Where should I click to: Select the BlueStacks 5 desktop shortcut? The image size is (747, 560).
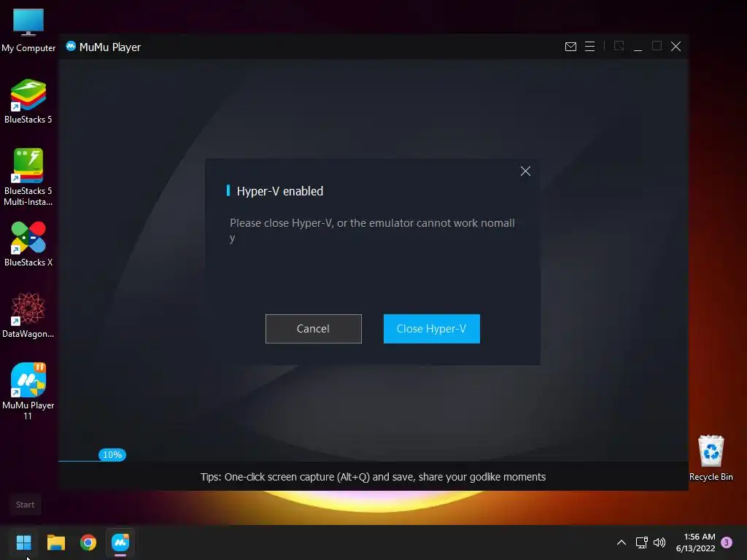click(x=28, y=101)
